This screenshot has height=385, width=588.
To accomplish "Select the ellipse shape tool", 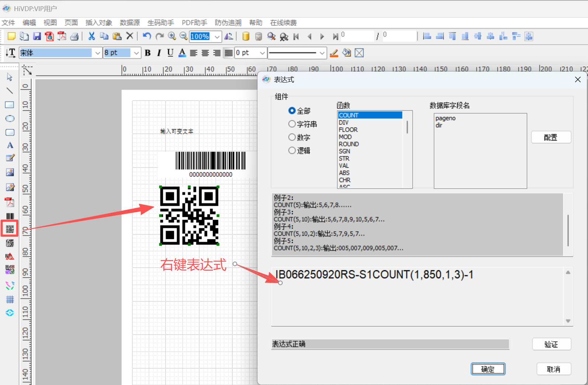I will pyautogui.click(x=10, y=118).
